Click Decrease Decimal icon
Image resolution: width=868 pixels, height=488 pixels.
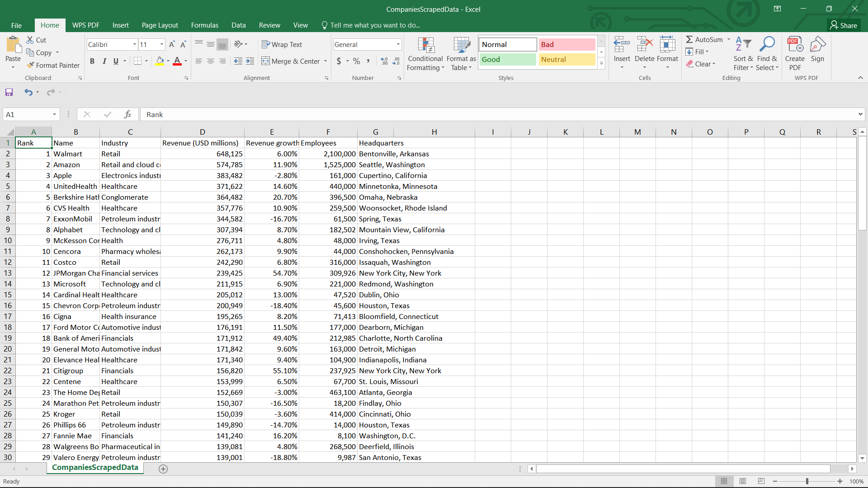click(x=396, y=61)
